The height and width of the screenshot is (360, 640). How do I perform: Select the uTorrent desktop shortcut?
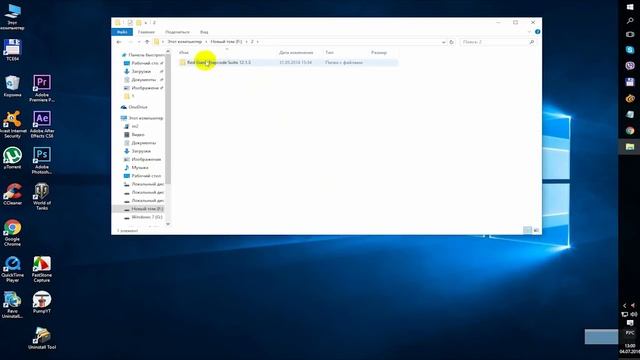point(12,158)
